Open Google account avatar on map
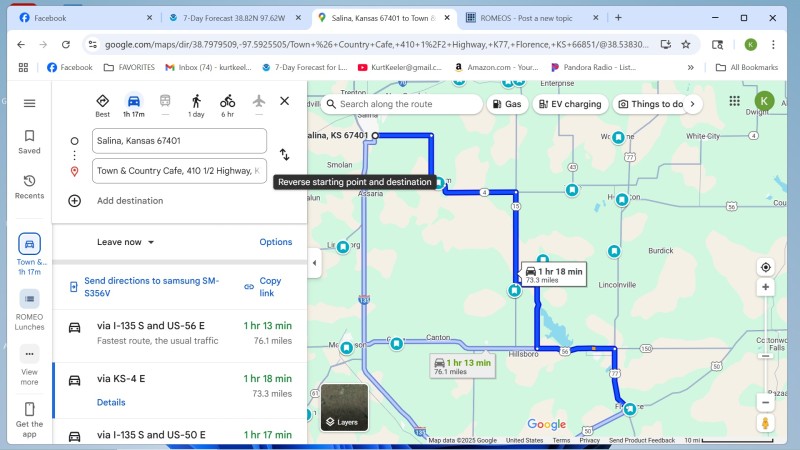Viewport: 800px width, 450px height. (764, 101)
